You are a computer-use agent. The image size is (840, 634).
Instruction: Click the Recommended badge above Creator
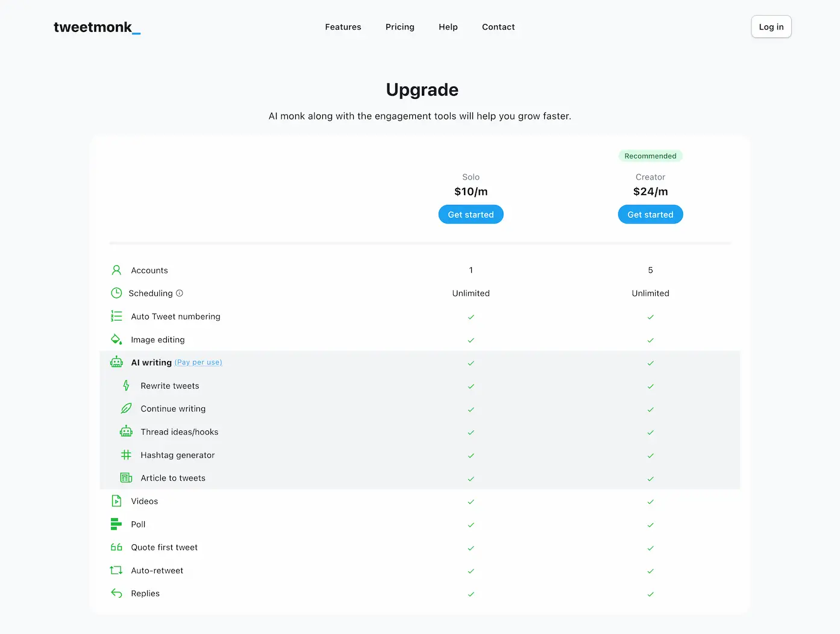pos(650,156)
